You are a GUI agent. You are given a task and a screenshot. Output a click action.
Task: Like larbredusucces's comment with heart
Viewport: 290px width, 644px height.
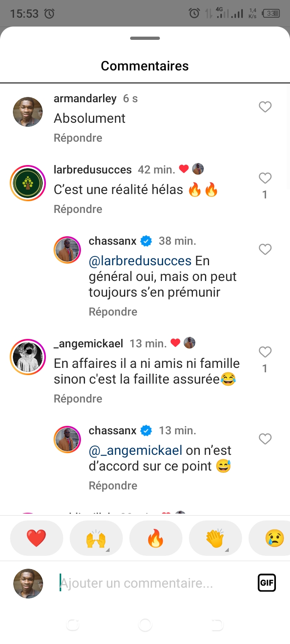265,178
